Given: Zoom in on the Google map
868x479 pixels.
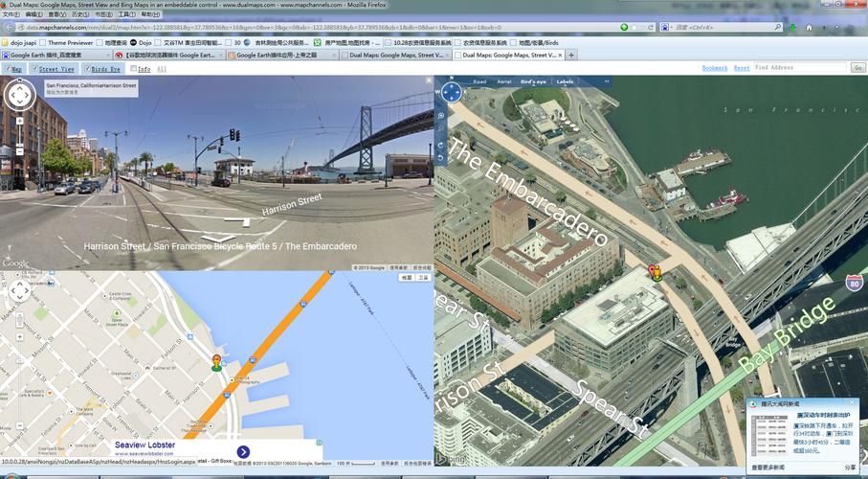Looking at the screenshot, I should [20, 336].
